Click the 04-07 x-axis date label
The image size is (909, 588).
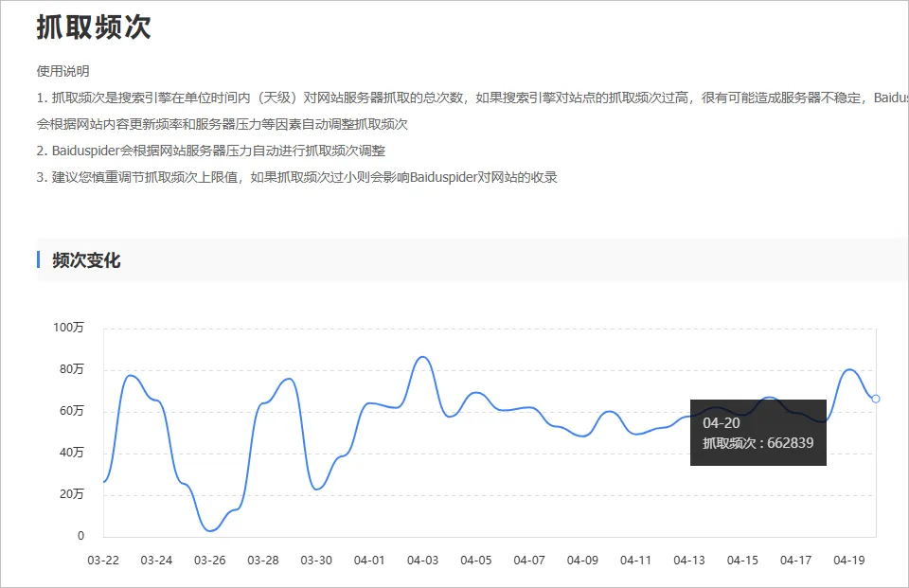[x=529, y=561]
